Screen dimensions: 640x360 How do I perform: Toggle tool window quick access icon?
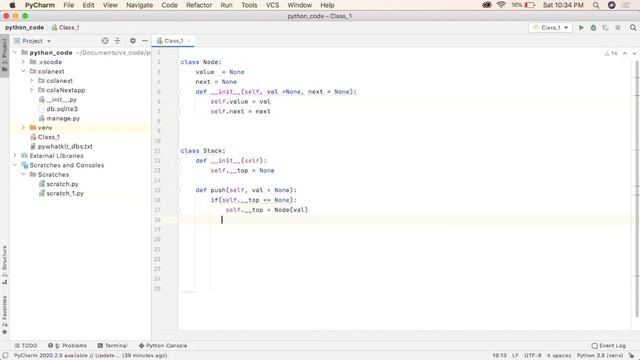pos(5,356)
